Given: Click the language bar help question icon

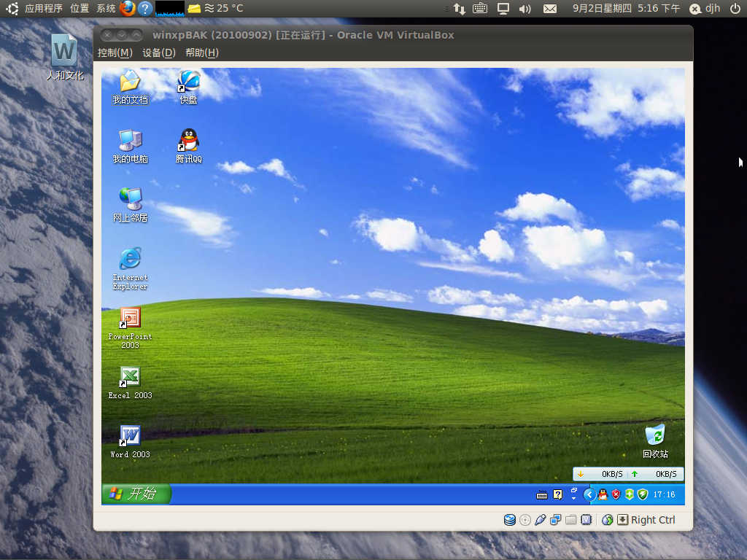Looking at the screenshot, I should click(557, 495).
